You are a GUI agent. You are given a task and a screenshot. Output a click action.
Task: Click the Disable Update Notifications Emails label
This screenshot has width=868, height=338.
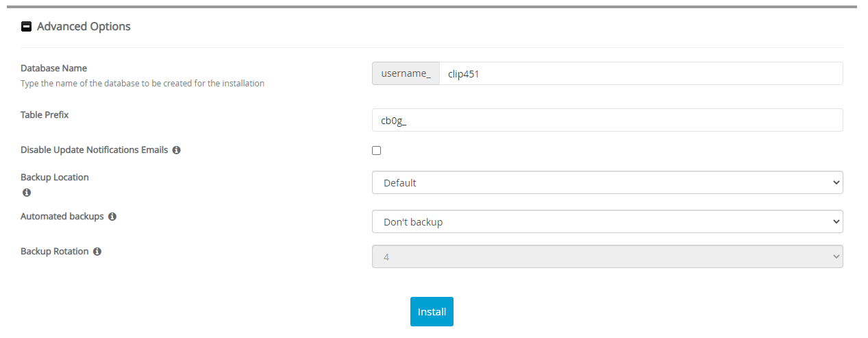[x=94, y=150]
